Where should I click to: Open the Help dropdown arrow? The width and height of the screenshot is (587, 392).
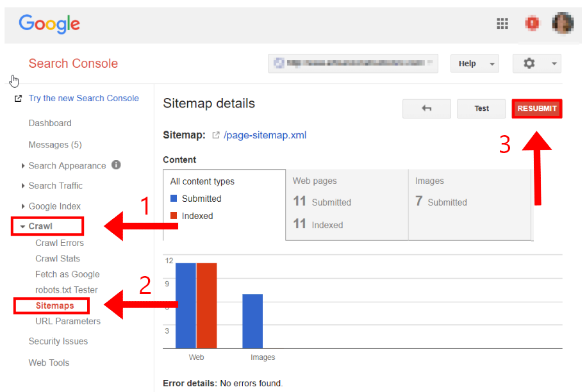coord(492,64)
